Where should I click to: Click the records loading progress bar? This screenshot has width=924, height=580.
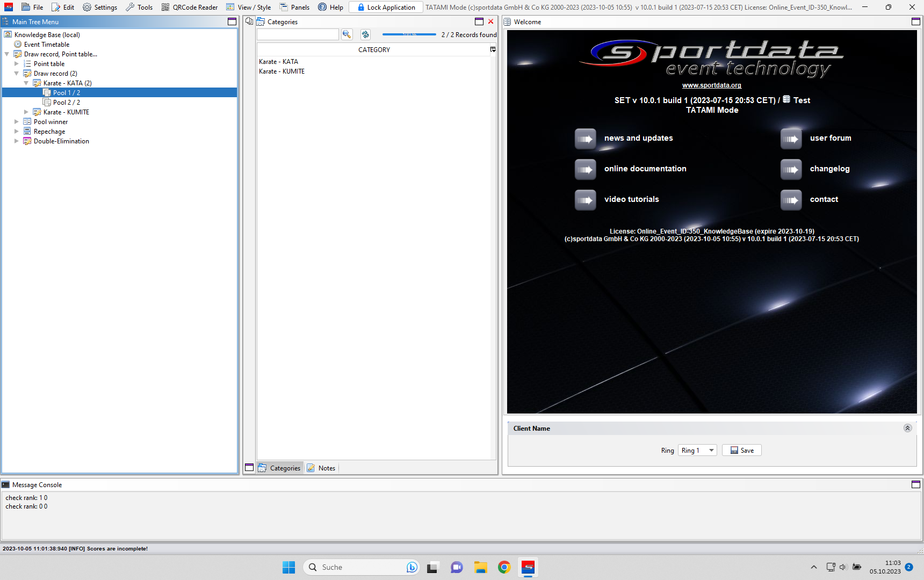point(409,34)
